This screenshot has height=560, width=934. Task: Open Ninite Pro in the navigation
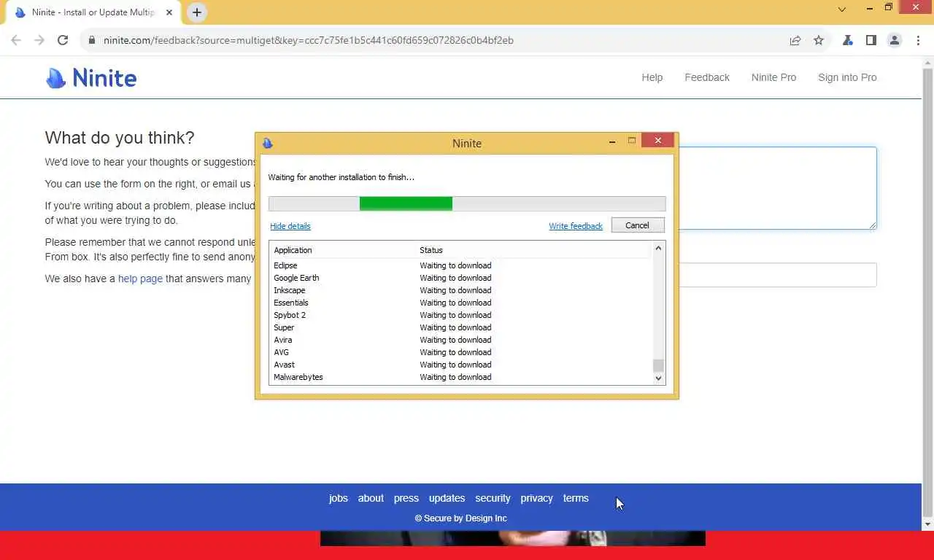[x=773, y=77]
